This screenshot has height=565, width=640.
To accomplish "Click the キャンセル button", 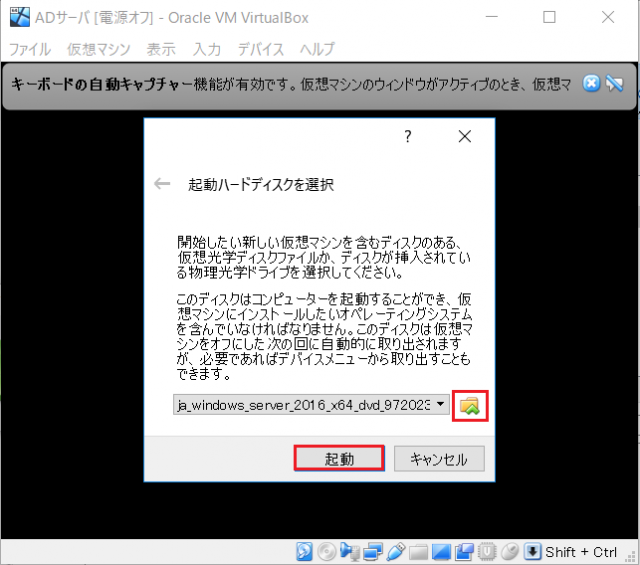I will pyautogui.click(x=439, y=459).
